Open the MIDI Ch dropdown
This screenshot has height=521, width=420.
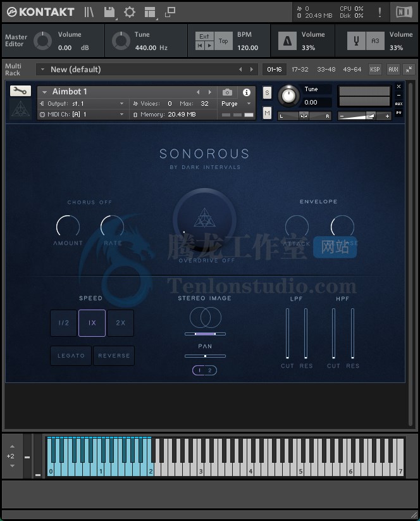(x=82, y=115)
